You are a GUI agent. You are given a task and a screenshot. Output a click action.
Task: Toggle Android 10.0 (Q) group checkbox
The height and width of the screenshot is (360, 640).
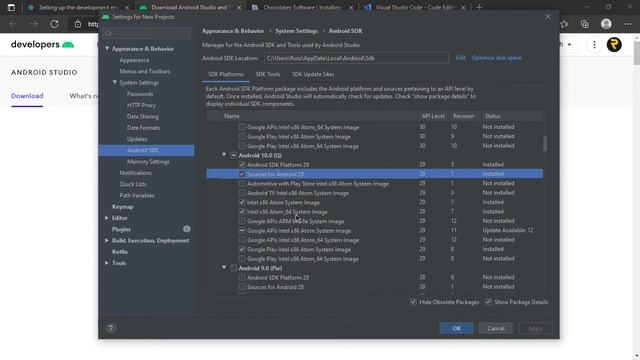click(x=233, y=155)
